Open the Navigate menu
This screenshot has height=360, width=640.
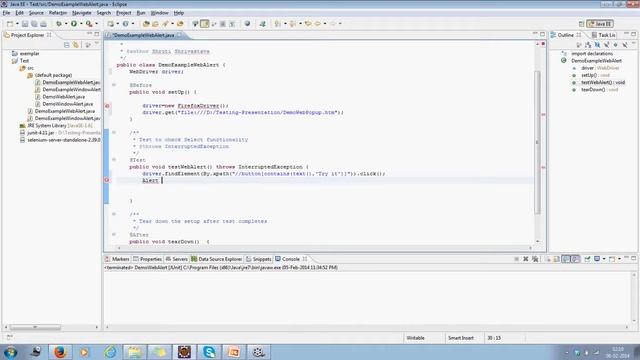(82, 13)
